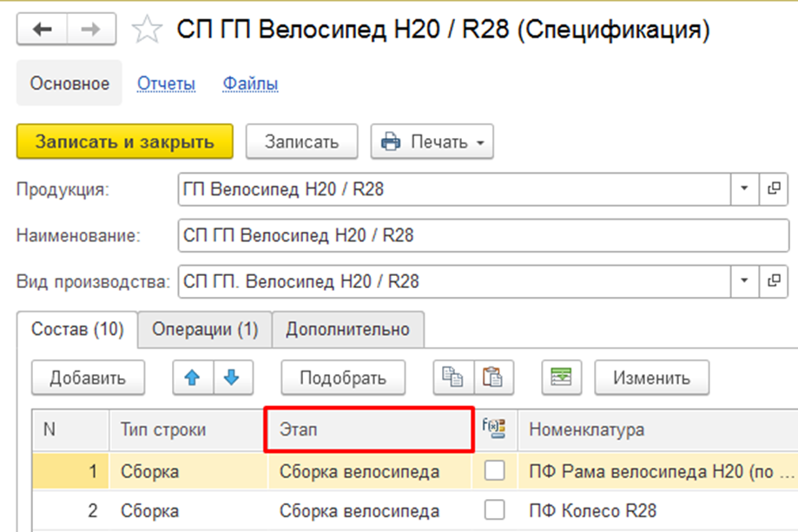Paste rows with the clipboard icon
The height and width of the screenshot is (532, 798).
pos(493,378)
